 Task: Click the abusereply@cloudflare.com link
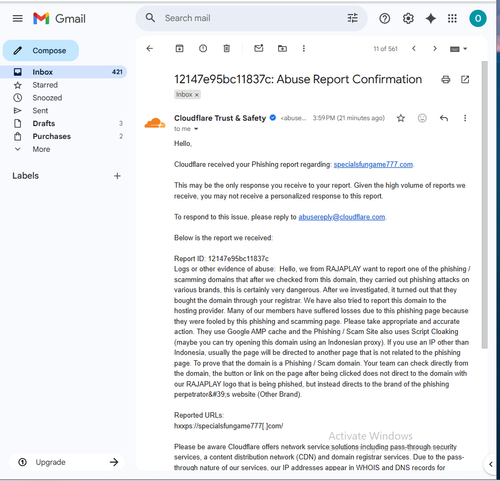click(x=342, y=217)
